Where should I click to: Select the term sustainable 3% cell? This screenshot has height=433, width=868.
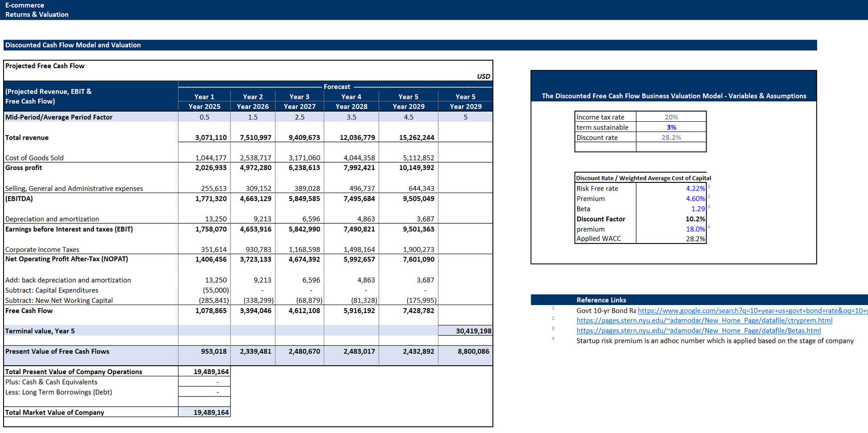(671, 128)
